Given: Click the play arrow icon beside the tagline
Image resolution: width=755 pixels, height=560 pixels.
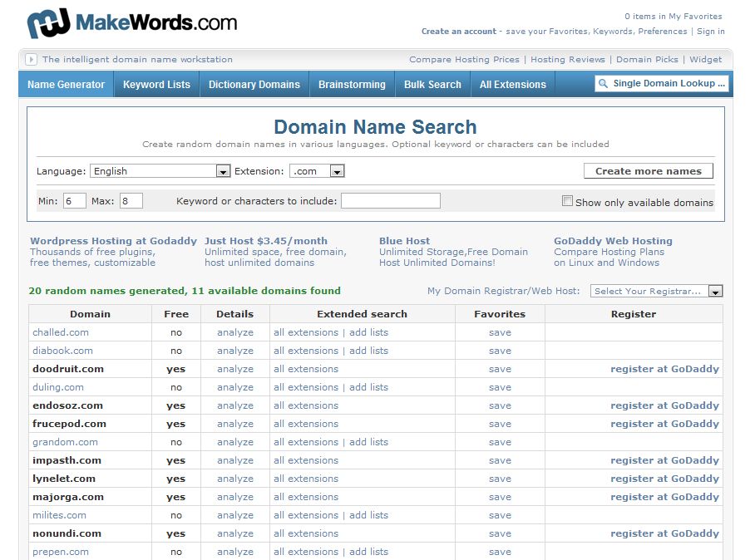Looking at the screenshot, I should pyautogui.click(x=32, y=60).
